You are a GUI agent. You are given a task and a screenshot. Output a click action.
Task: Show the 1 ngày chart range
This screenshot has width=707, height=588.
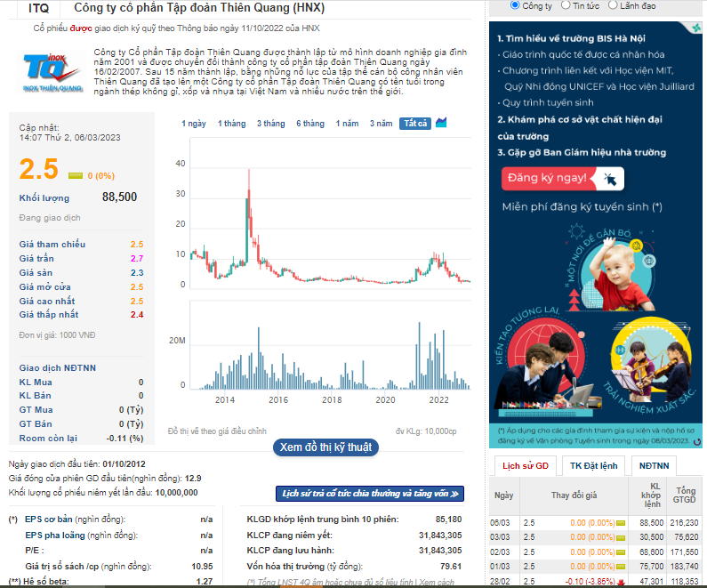click(x=194, y=123)
